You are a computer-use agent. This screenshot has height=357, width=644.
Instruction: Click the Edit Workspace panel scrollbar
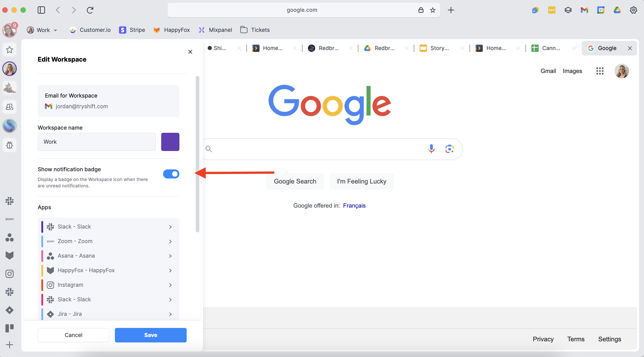point(198,154)
